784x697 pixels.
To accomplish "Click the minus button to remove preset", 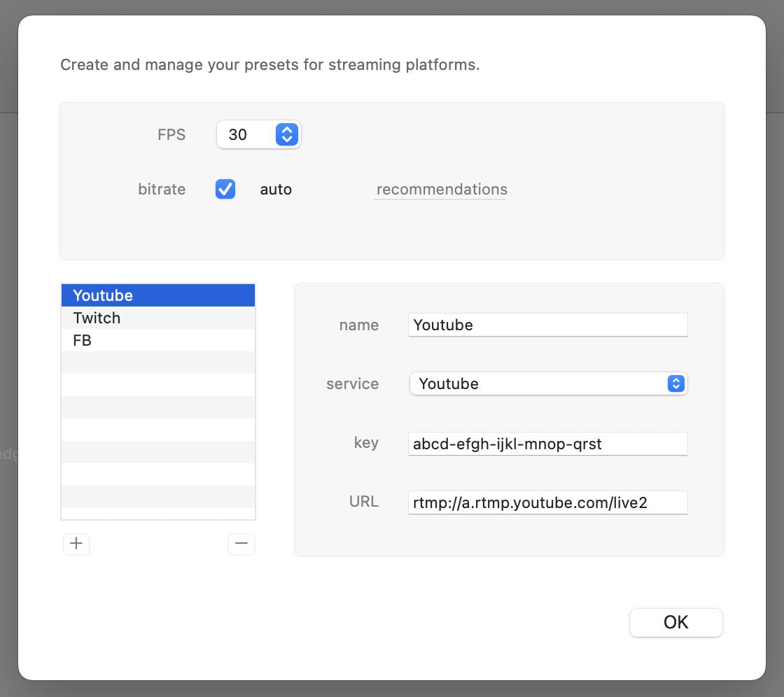I will (241, 544).
